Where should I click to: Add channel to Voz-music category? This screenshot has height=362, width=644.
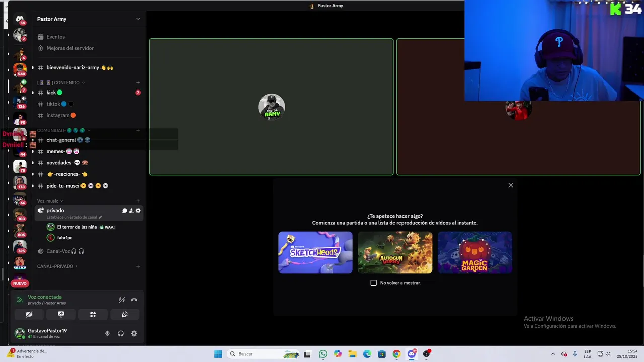click(138, 201)
